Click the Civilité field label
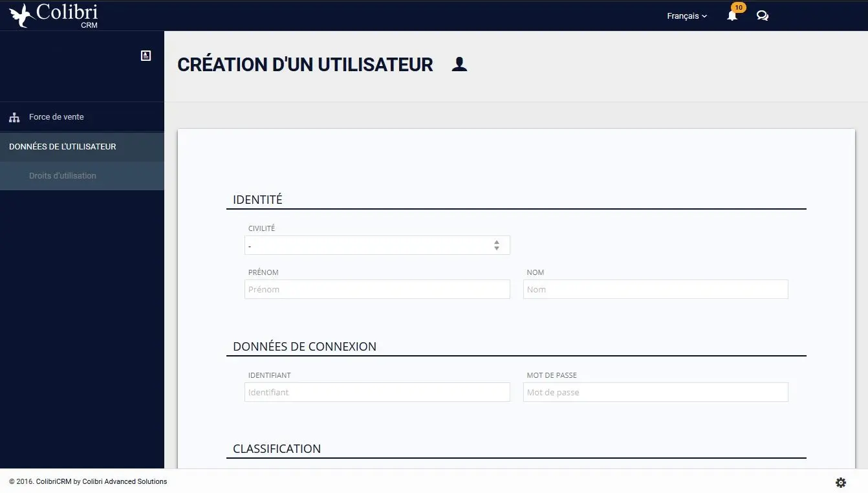 pos(261,228)
